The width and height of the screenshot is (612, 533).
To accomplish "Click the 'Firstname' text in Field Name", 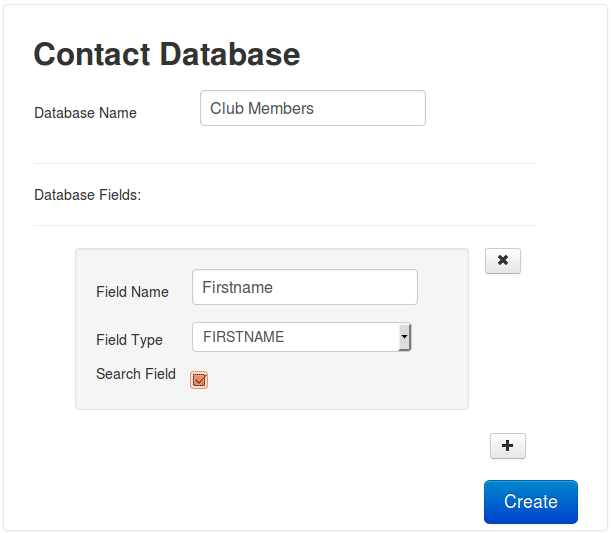I will [x=237, y=287].
